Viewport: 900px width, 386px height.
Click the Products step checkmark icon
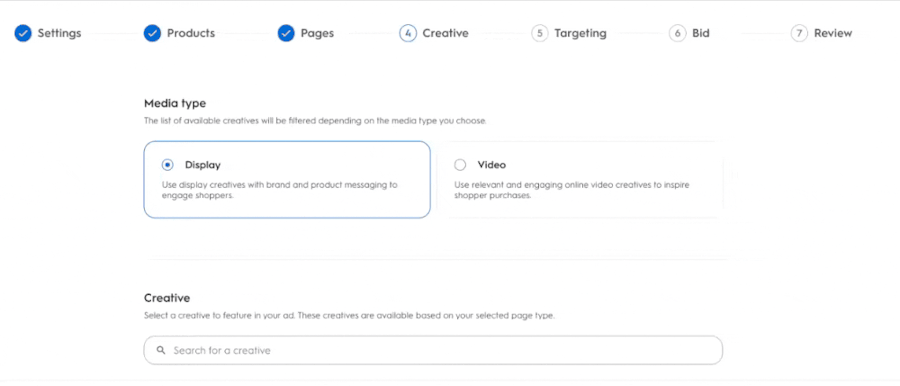152,33
